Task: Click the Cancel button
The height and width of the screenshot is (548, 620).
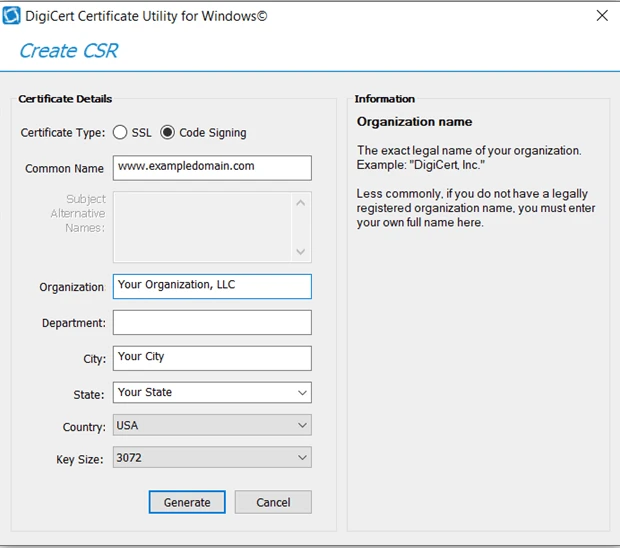Action: [273, 502]
